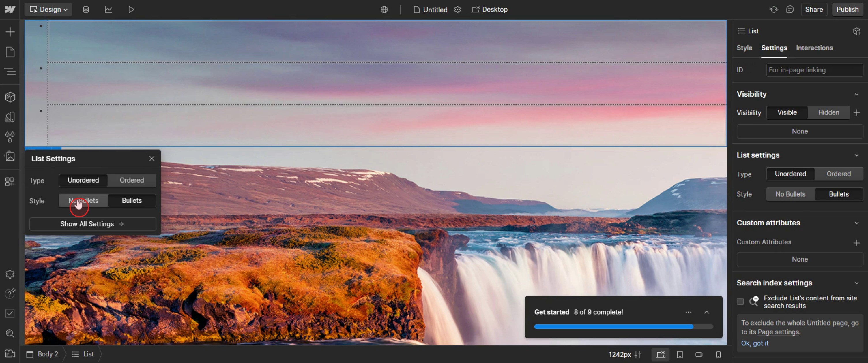Open the comments icon in top bar
Image resolution: width=868 pixels, height=363 pixels.
click(x=790, y=10)
